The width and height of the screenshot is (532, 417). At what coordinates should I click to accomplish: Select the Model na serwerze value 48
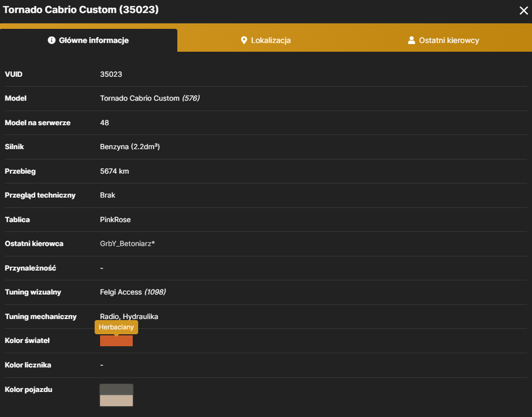[x=105, y=123]
